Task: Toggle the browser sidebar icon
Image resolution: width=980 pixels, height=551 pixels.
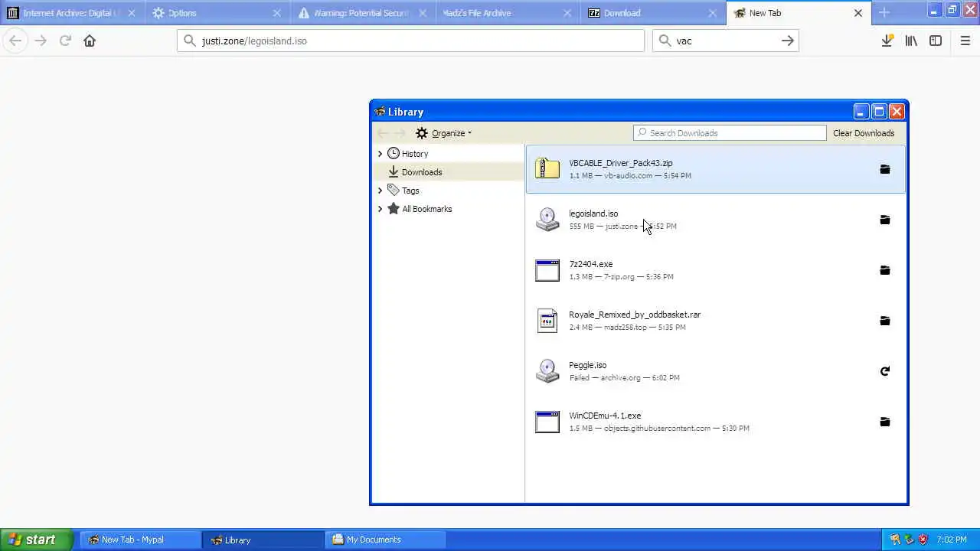Action: (x=936, y=41)
